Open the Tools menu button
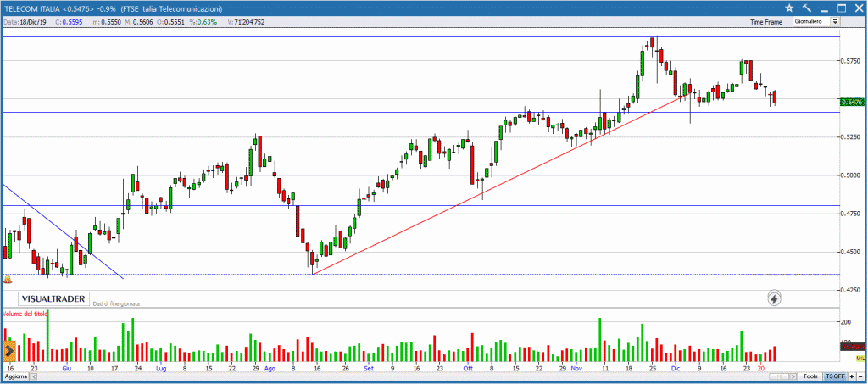Screen dimensions: 868x384 810,376
